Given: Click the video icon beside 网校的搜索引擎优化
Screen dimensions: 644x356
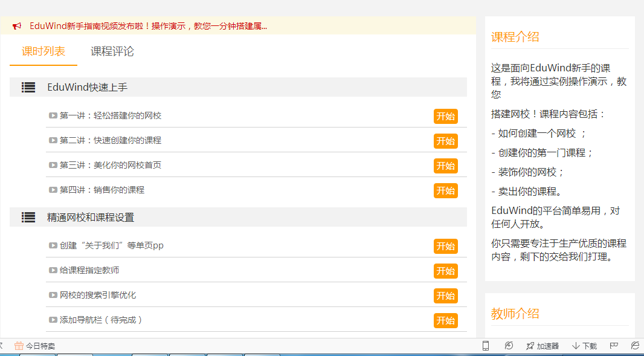Looking at the screenshot, I should pos(53,295).
